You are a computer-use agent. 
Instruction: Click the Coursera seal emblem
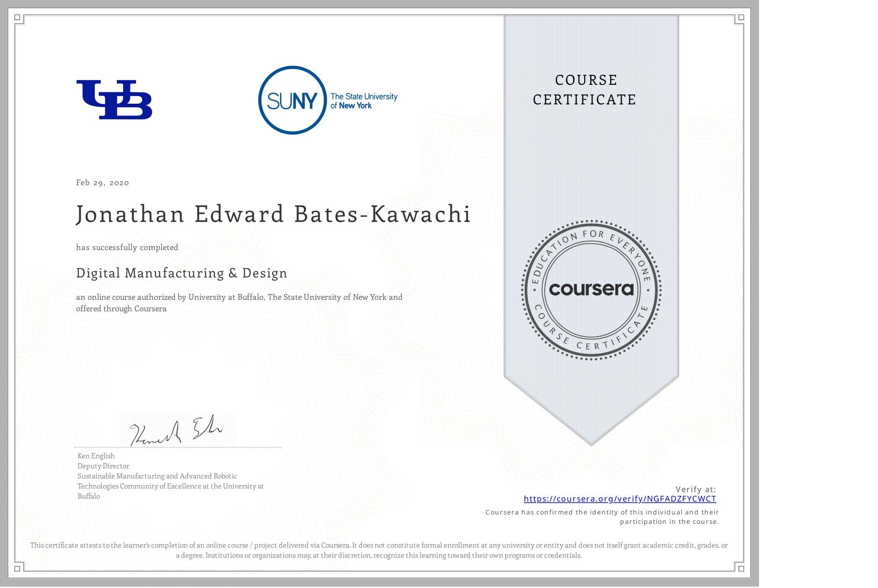(591, 290)
